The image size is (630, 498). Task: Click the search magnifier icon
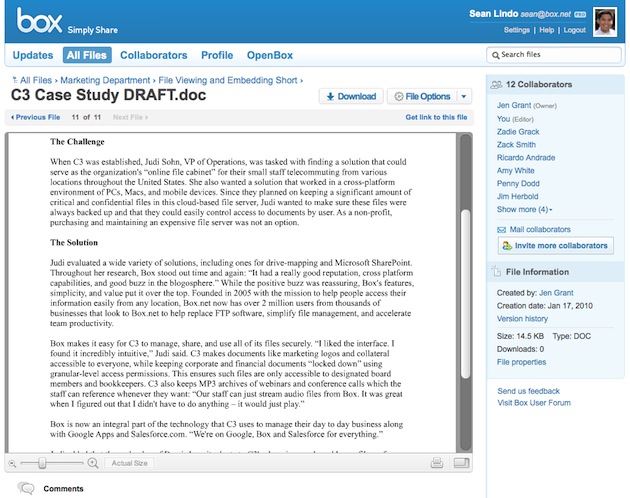(x=496, y=55)
